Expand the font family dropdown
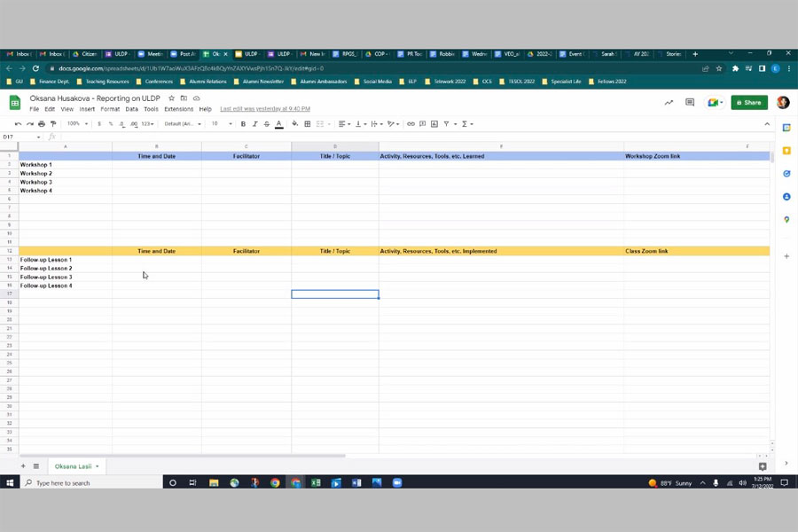Viewport: 798px width, 532px height. [183, 124]
